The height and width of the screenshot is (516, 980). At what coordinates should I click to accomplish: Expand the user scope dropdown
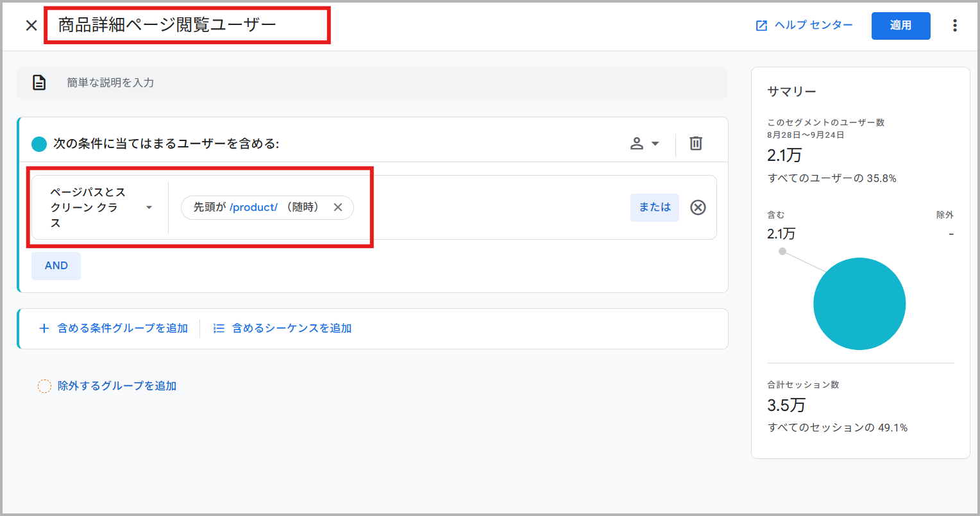[645, 144]
